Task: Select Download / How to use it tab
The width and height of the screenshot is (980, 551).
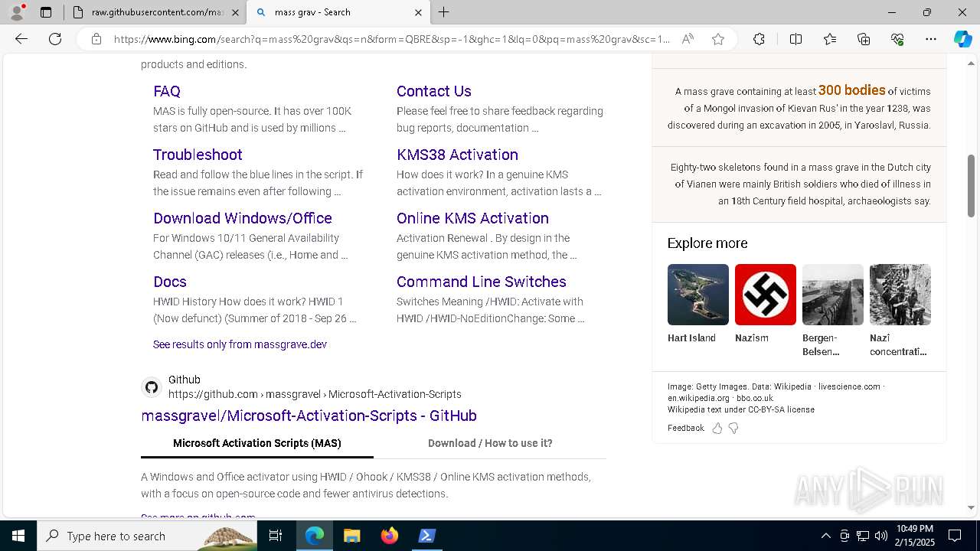Action: (490, 443)
